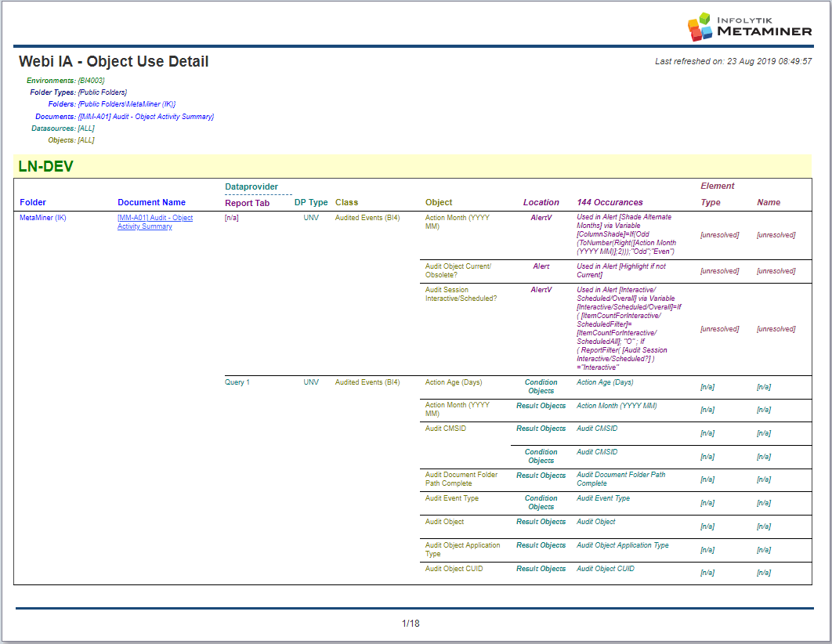
Task: Click the Audit Object CUID object cell
Action: (x=454, y=569)
